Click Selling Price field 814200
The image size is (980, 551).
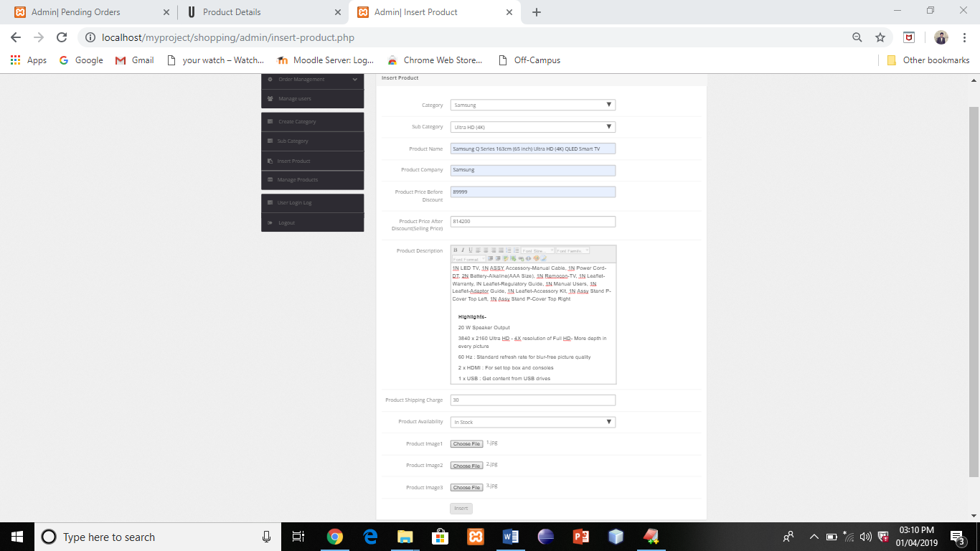533,222
